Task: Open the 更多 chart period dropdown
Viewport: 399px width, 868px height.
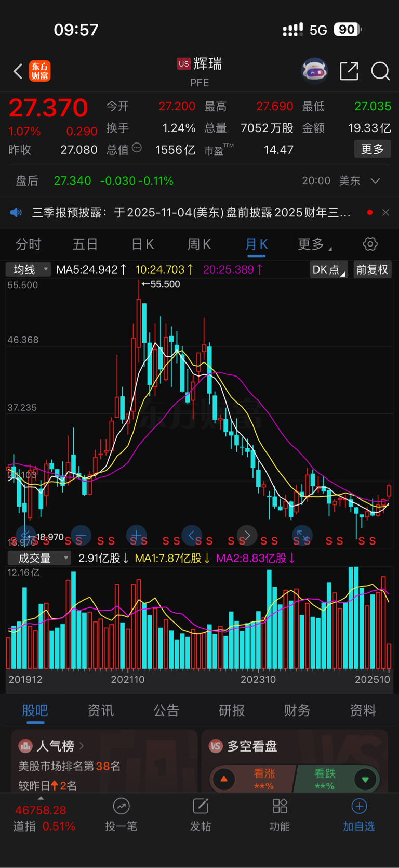Action: pos(315,244)
